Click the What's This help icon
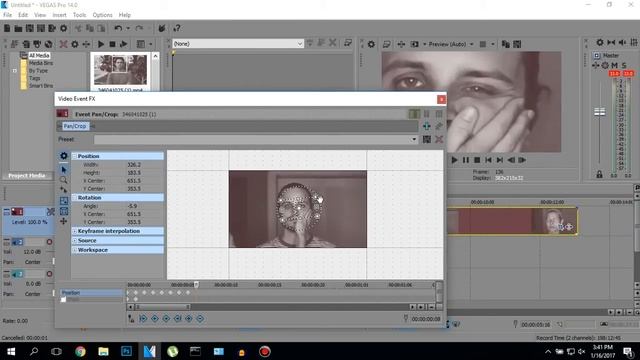This screenshot has height=360, width=640. tap(177, 28)
